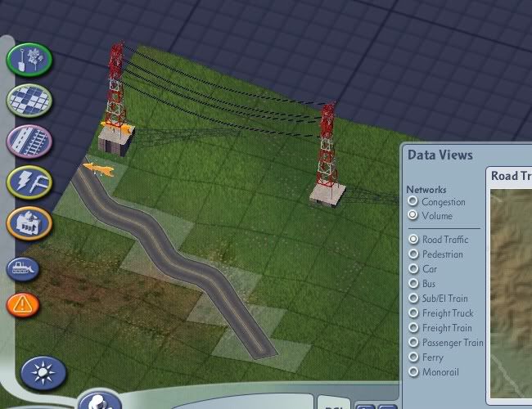The width and height of the screenshot is (532, 409).
Task: Select the Sub/El Train radio button
Action: point(413,298)
